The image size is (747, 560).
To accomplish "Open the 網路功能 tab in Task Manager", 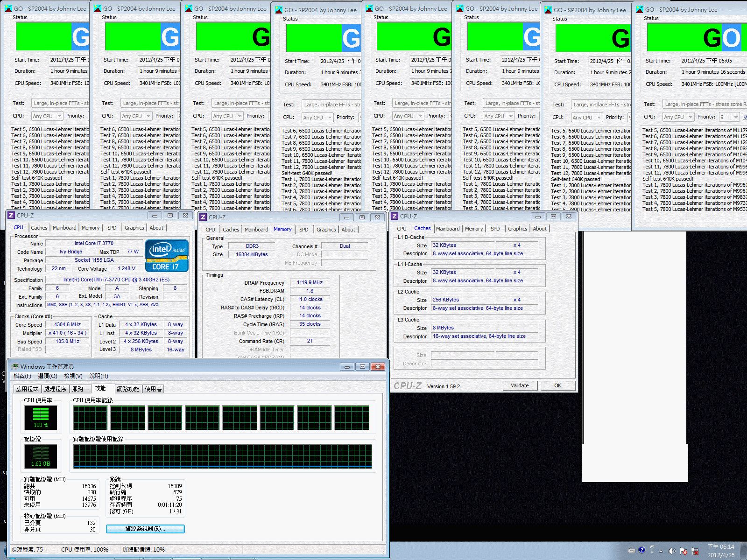I will (x=128, y=389).
